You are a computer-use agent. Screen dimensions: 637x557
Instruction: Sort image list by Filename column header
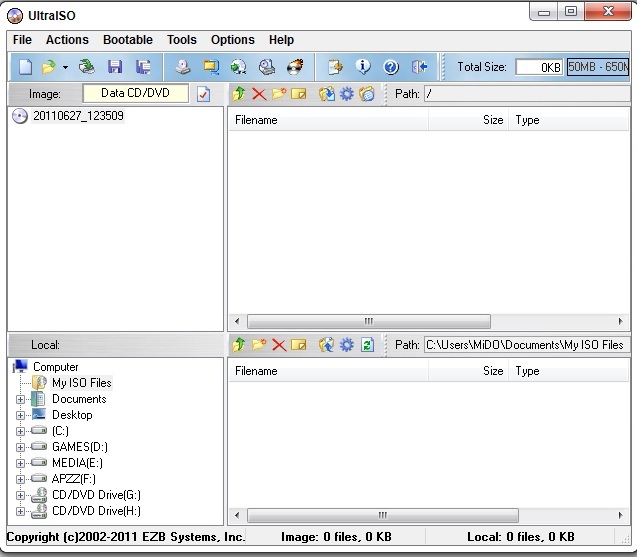pyautogui.click(x=328, y=120)
